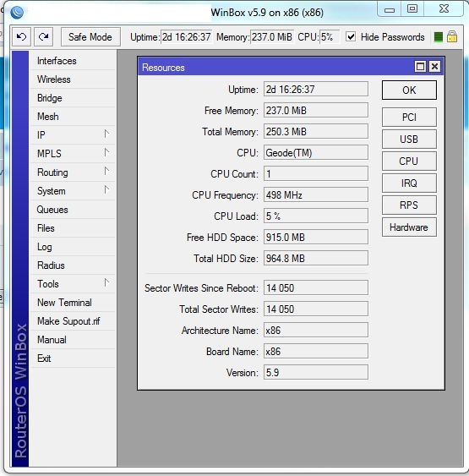Open the Manual

tap(73, 340)
